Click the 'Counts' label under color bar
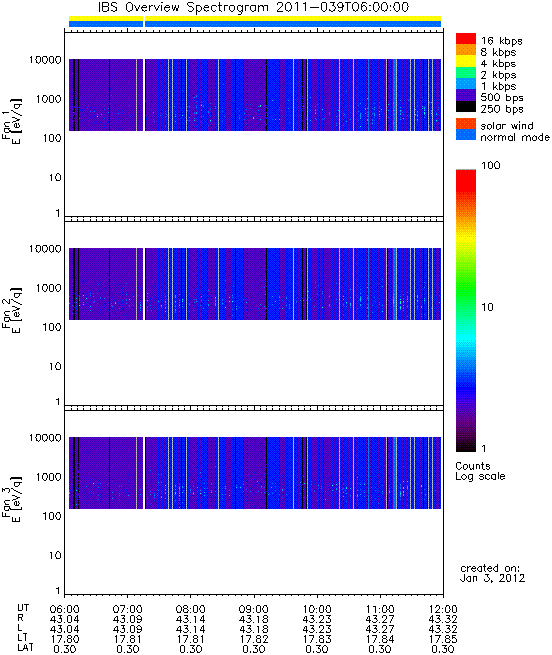 click(473, 466)
